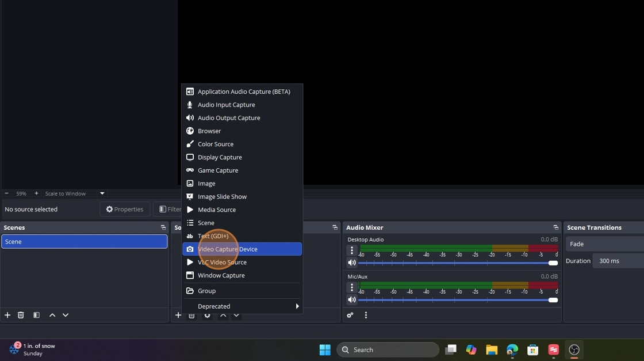Open Windows Start menu

coord(325,350)
